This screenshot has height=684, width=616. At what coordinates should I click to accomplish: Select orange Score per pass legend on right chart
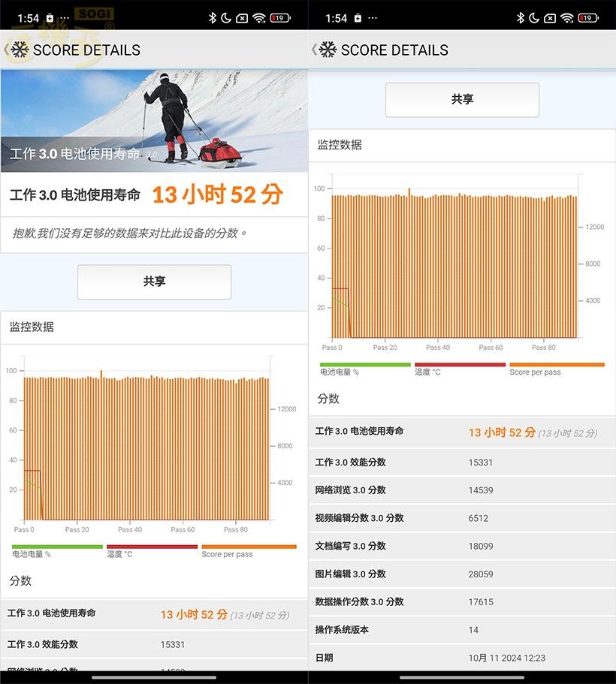[556, 369]
